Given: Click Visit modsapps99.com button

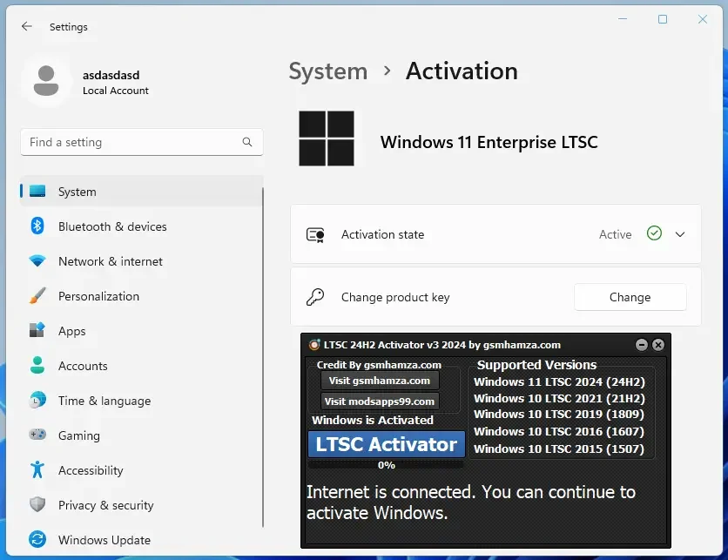Looking at the screenshot, I should 380,401.
